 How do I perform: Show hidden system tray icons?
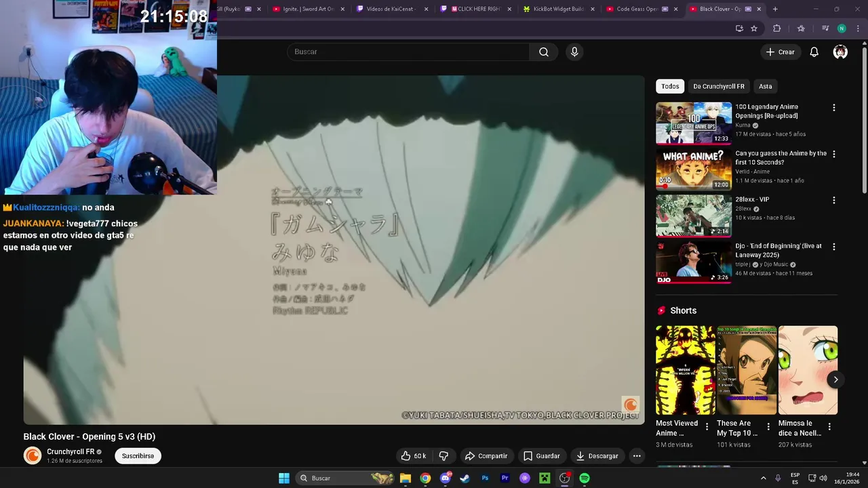(763, 479)
